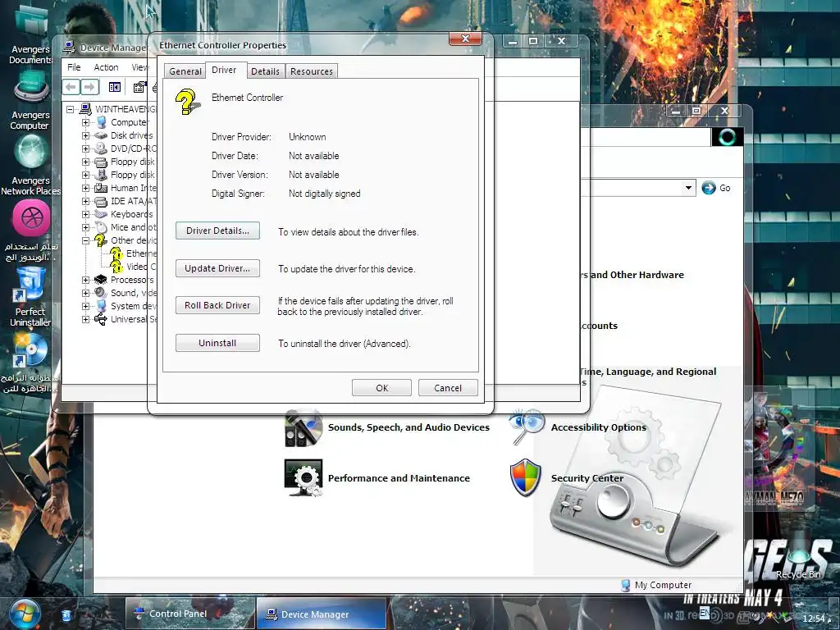This screenshot has width=840, height=630.
Task: Open the CD disc desktop shortcut icon
Action: [30, 349]
